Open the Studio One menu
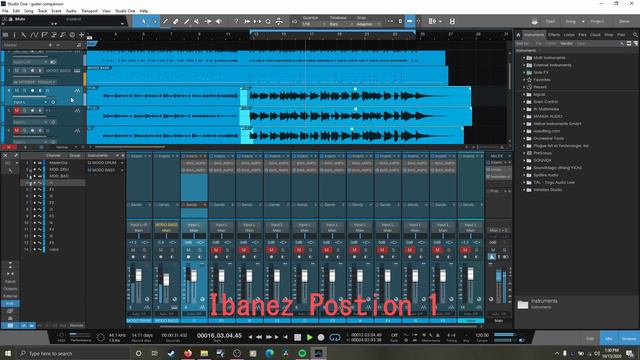The width and height of the screenshot is (640, 360). (125, 11)
